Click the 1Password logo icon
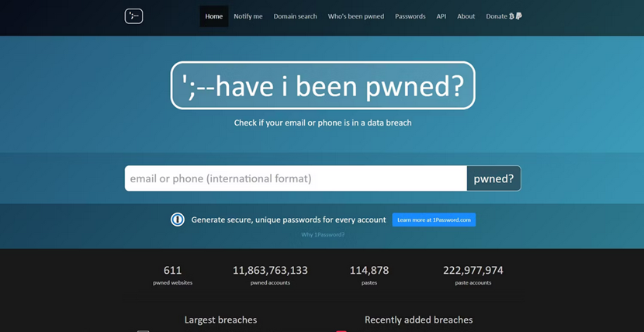Viewport: 644px width, 332px height. pyautogui.click(x=178, y=220)
